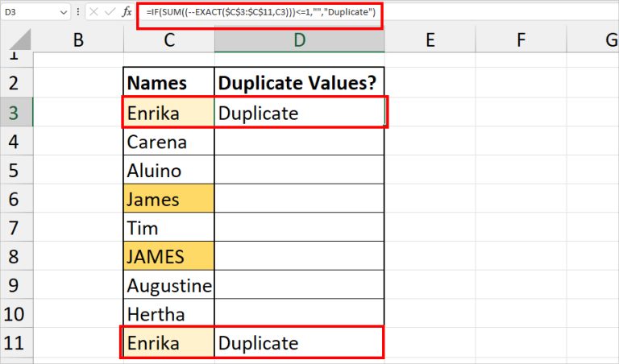The height and width of the screenshot is (364, 619).
Task: Click the Duplicate result cell in row 11
Action: 300,343
